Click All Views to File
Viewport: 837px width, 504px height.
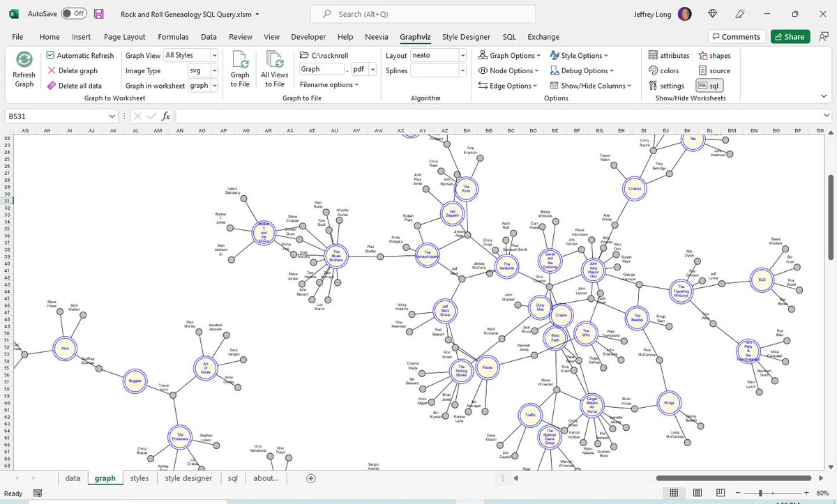click(x=275, y=69)
